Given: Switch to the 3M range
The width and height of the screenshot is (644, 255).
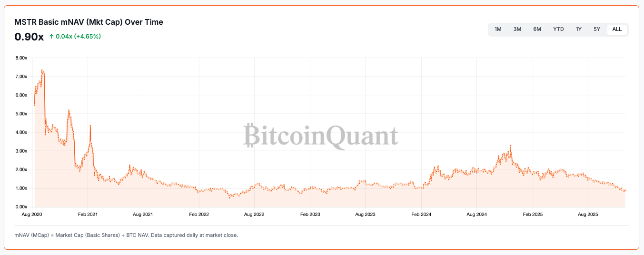Looking at the screenshot, I should [x=517, y=29].
